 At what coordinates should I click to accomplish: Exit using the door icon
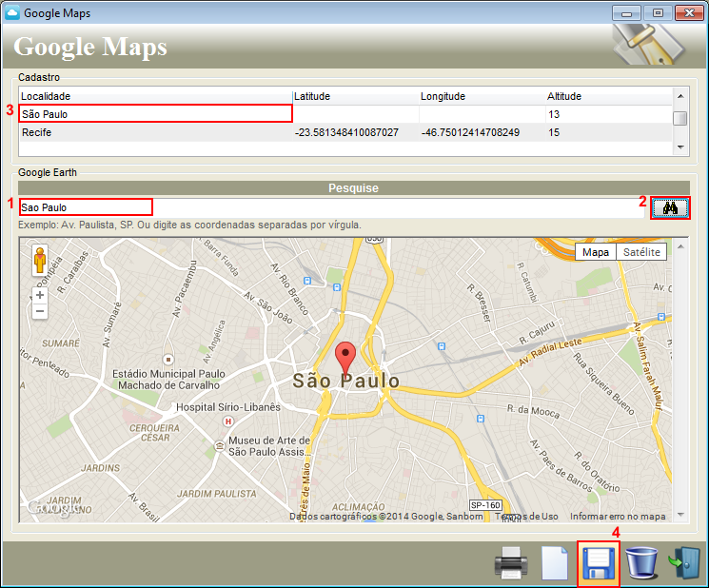(x=684, y=562)
